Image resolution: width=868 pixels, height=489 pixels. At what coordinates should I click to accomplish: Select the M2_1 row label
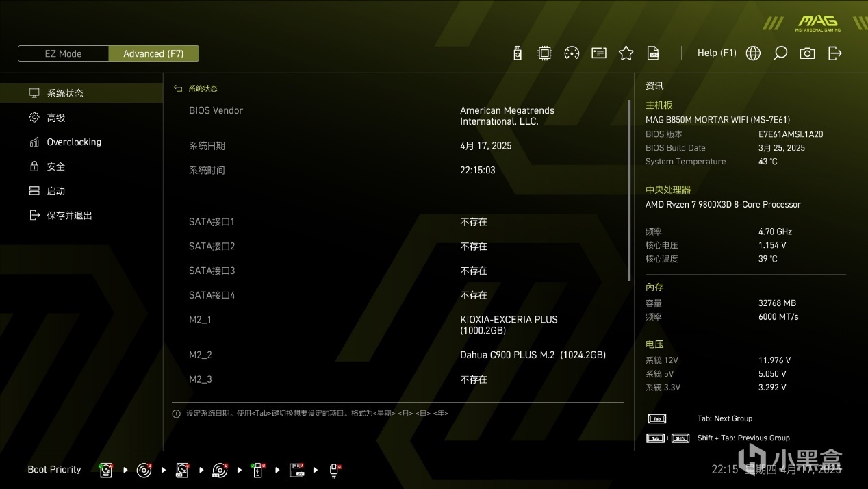(201, 320)
